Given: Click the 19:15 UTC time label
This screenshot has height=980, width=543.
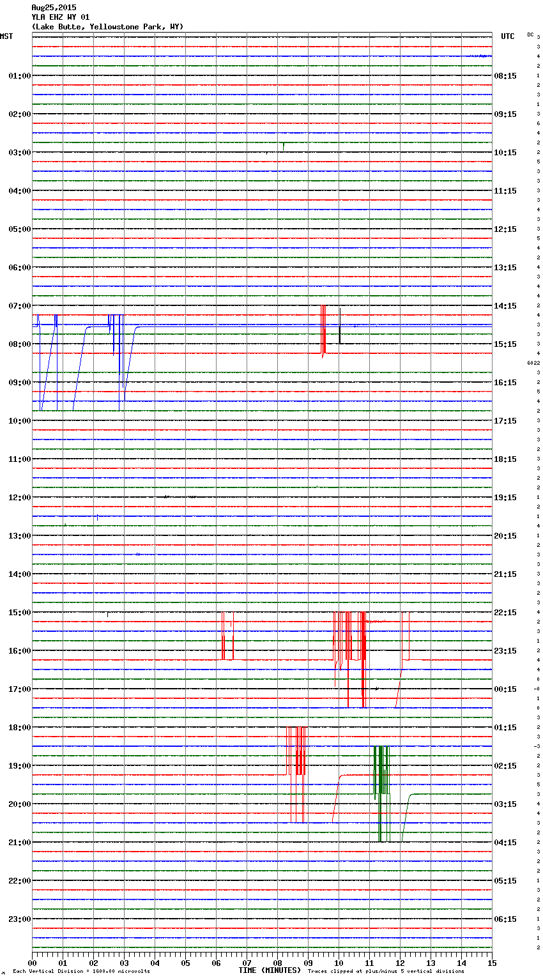Looking at the screenshot, I should coord(505,497).
